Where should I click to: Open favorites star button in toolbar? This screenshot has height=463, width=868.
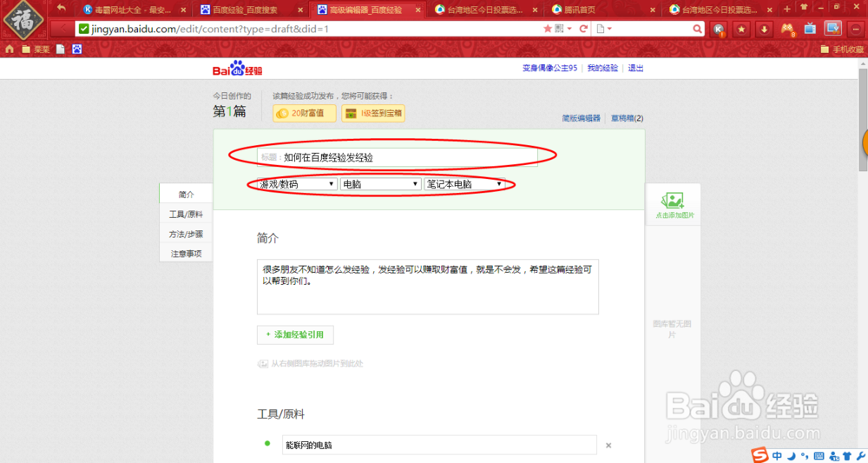tap(742, 30)
